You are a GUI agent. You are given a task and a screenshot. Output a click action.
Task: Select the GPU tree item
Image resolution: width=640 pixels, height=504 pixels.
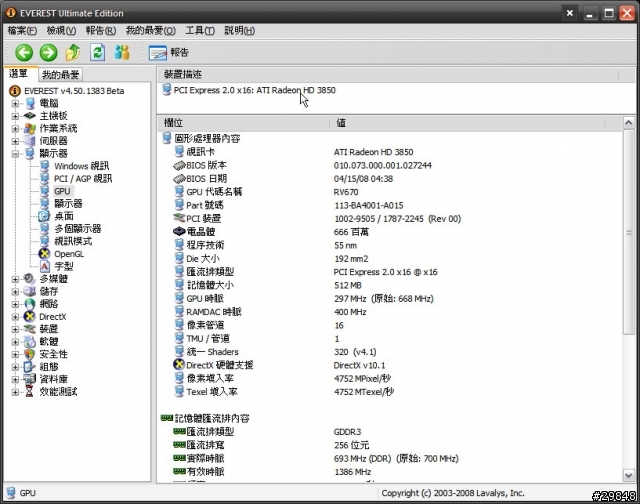62,191
